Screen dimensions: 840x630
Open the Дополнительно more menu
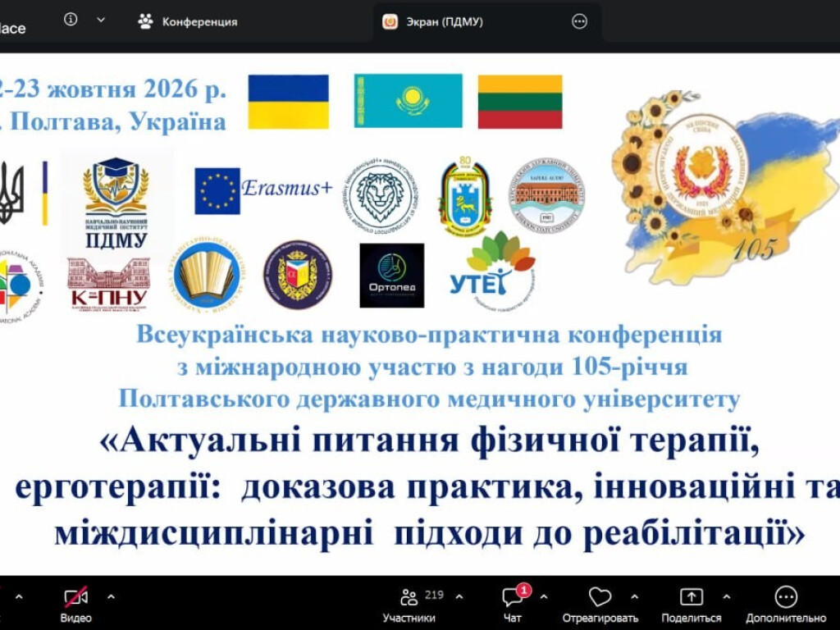(786, 605)
